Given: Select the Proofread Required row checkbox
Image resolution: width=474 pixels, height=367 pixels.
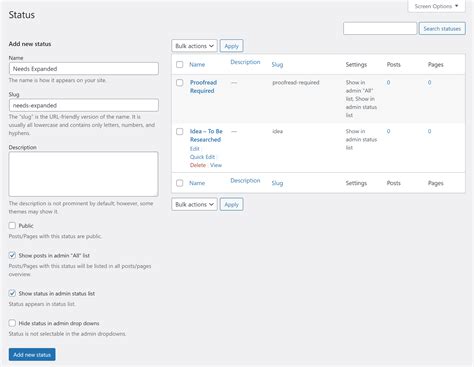Looking at the screenshot, I should pos(180,83).
